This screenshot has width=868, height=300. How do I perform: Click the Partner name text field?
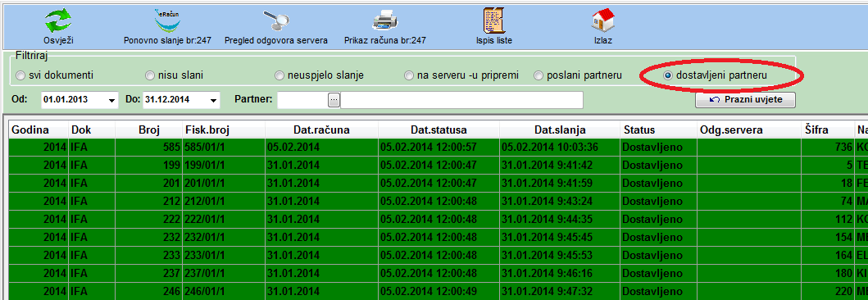(461, 100)
